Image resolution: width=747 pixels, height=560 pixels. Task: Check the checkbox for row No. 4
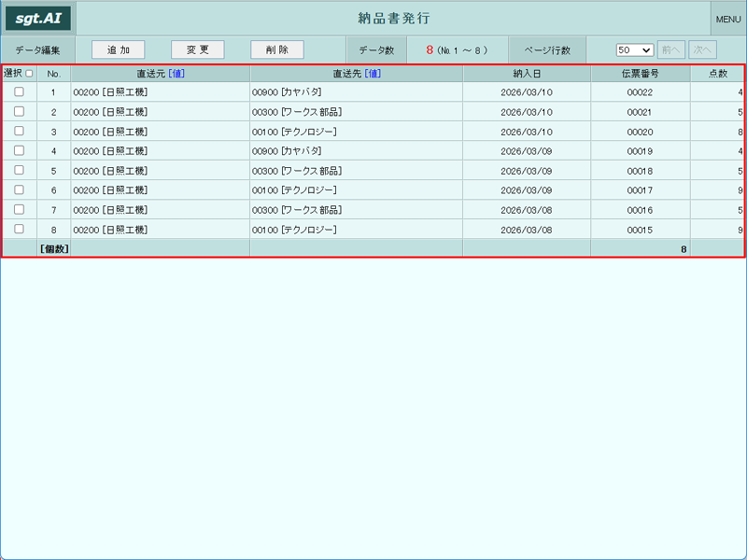(19, 150)
